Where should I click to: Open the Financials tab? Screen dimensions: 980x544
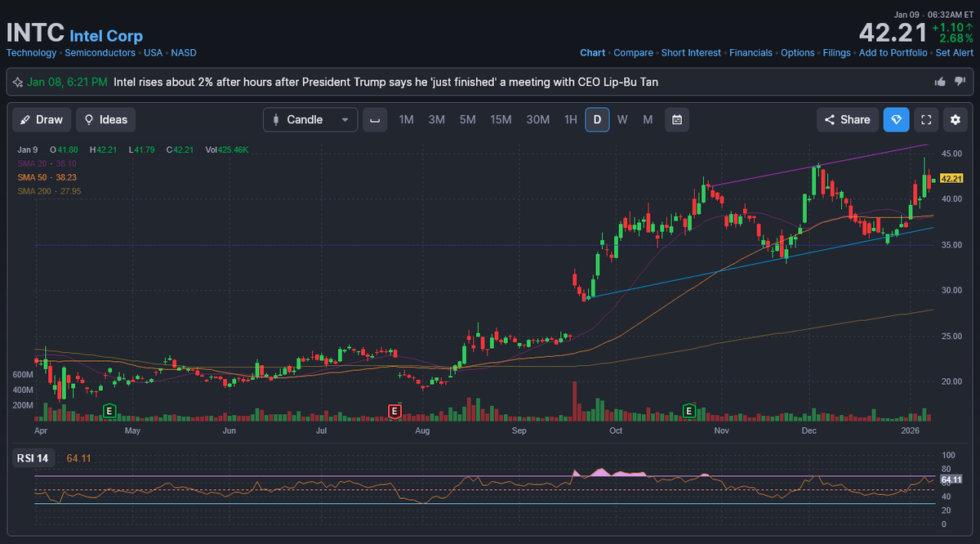(751, 52)
